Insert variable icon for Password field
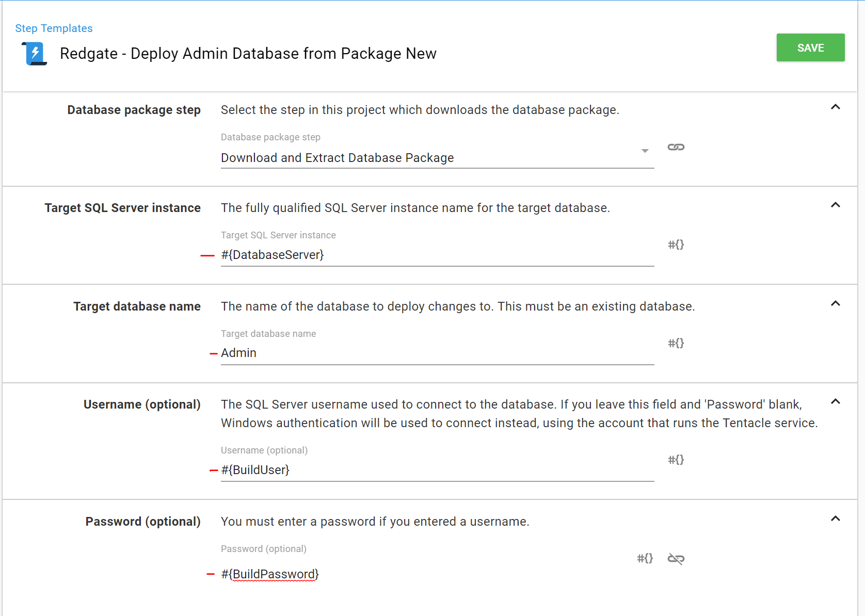The image size is (865, 616). coord(645,558)
